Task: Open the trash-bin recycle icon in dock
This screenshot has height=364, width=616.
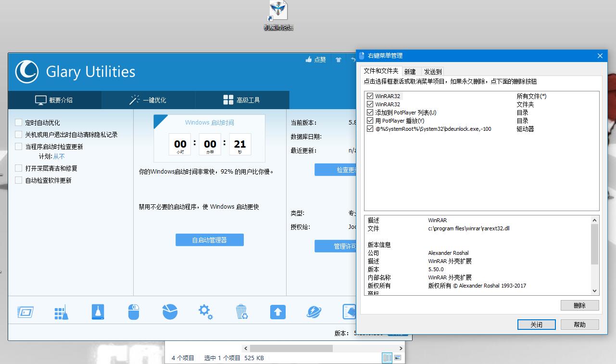Action: pyautogui.click(x=242, y=312)
